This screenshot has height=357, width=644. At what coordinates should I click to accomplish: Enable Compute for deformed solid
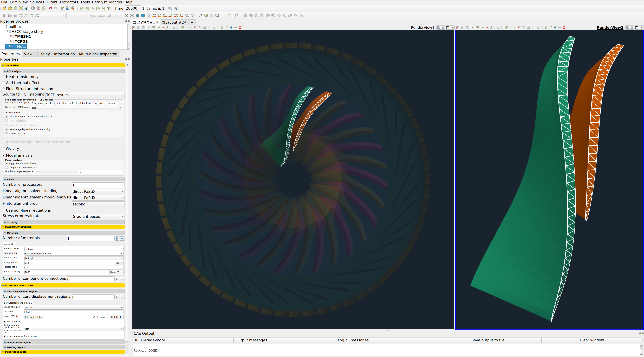coord(6,168)
